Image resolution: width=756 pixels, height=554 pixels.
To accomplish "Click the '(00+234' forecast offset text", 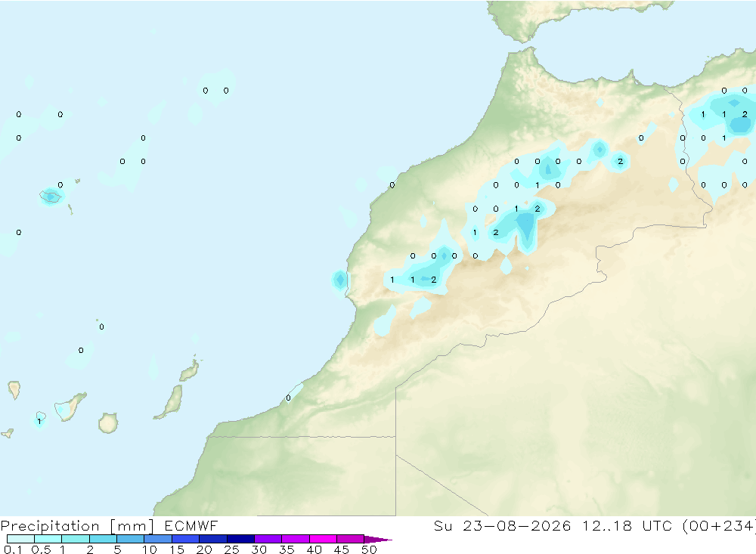I will tap(719, 526).
